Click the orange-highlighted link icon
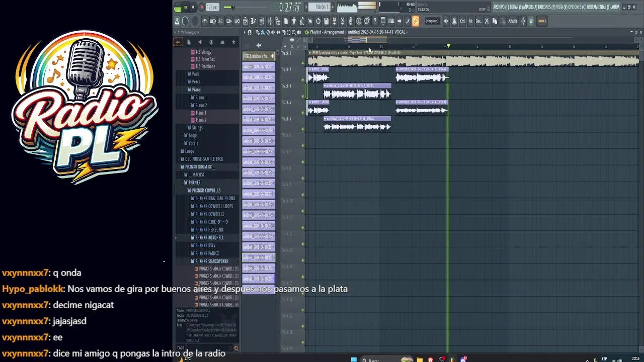 point(415,21)
